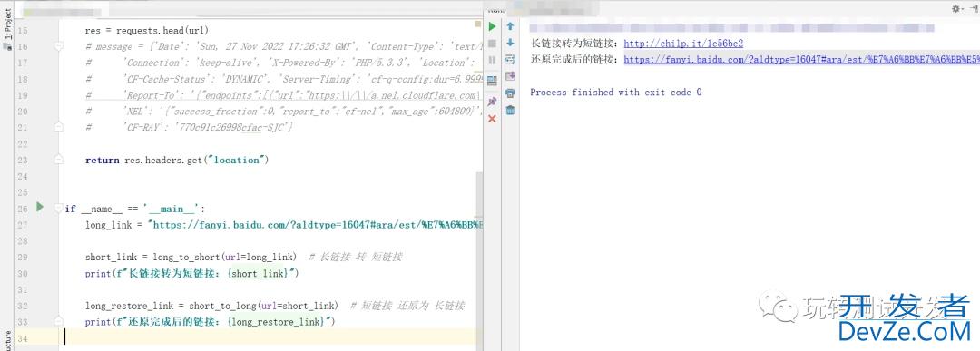
Task: Run main block from gutter arrow
Action: 40,207
